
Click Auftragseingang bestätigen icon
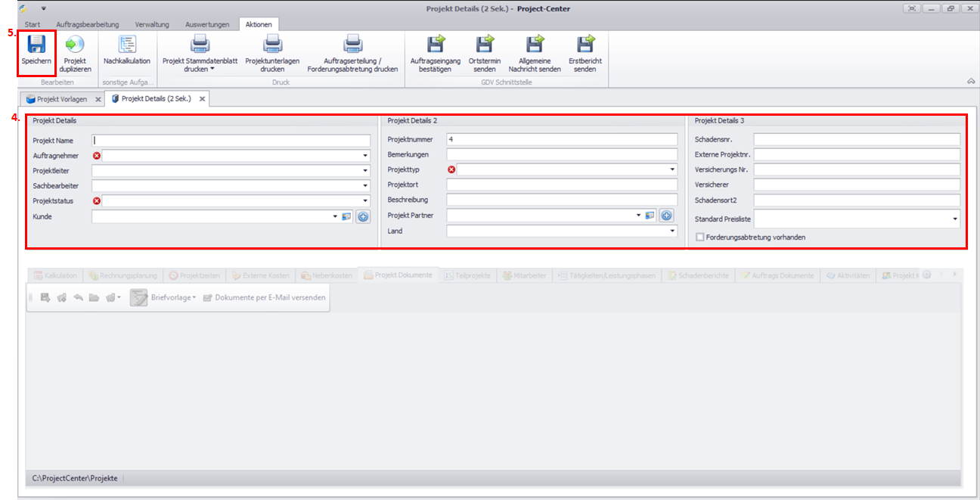pos(436,45)
